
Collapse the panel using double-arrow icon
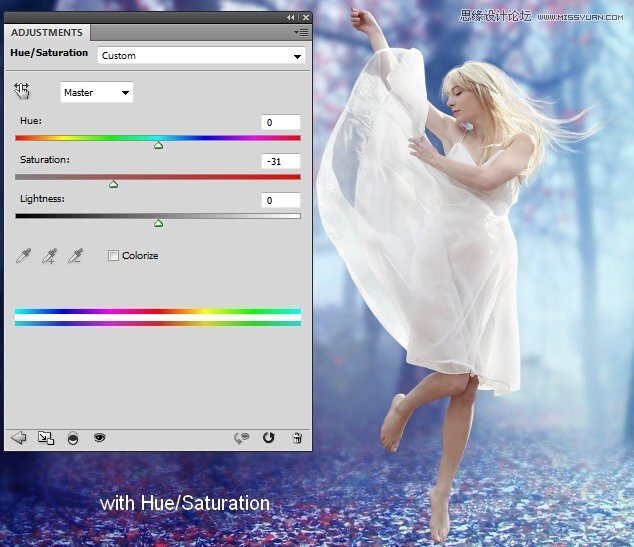pyautogui.click(x=291, y=17)
